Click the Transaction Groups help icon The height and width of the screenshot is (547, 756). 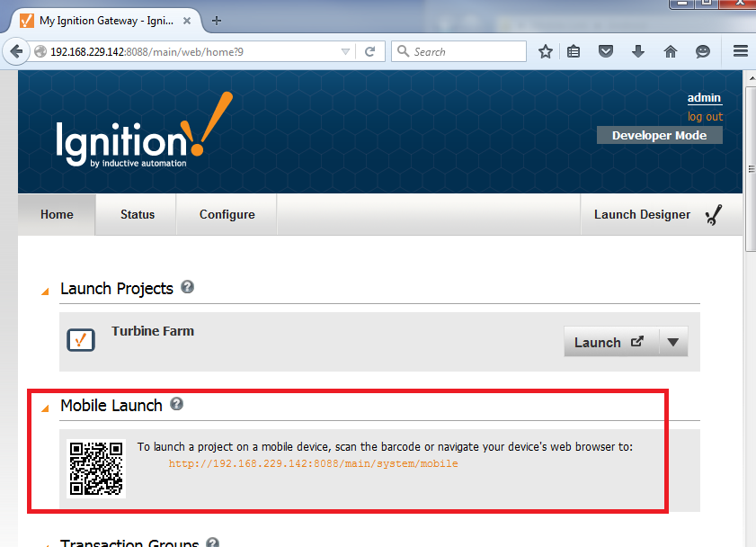click(213, 543)
